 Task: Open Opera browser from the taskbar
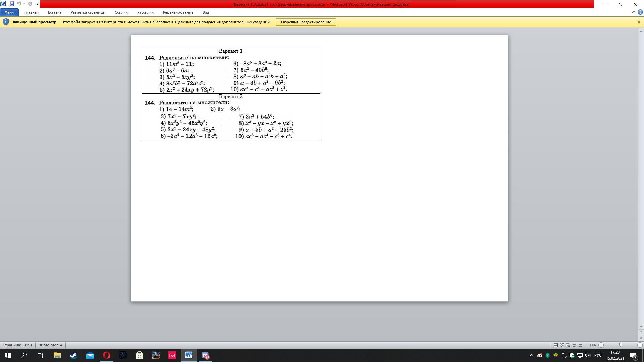point(106,355)
